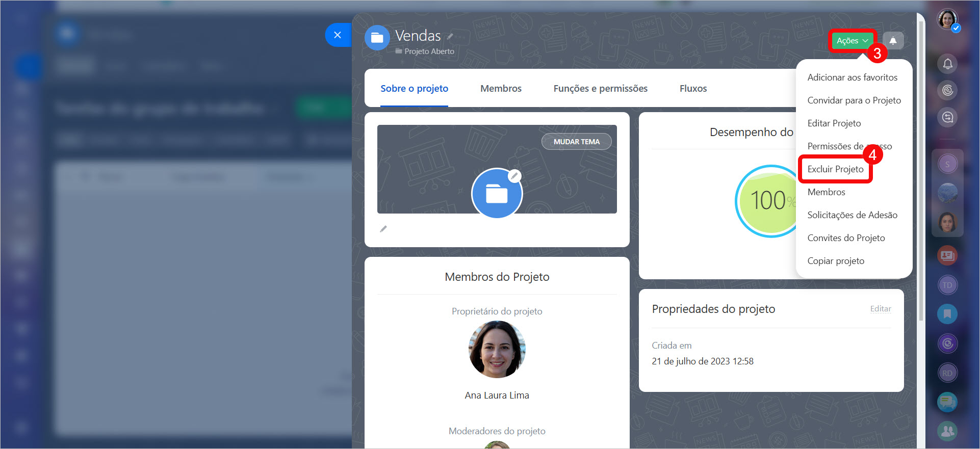The image size is (980, 449).
Task: Click the bell icon next to Ações
Action: (x=893, y=41)
